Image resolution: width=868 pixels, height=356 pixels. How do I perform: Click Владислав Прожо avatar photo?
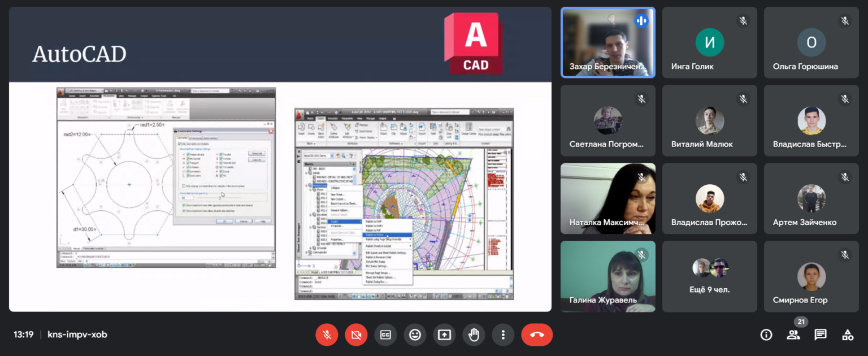[x=710, y=198]
